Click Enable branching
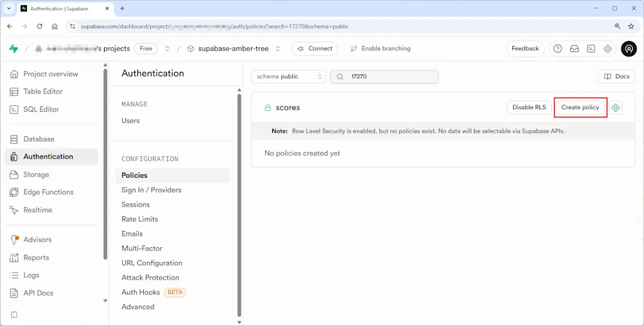The height and width of the screenshot is (326, 644). click(x=380, y=48)
